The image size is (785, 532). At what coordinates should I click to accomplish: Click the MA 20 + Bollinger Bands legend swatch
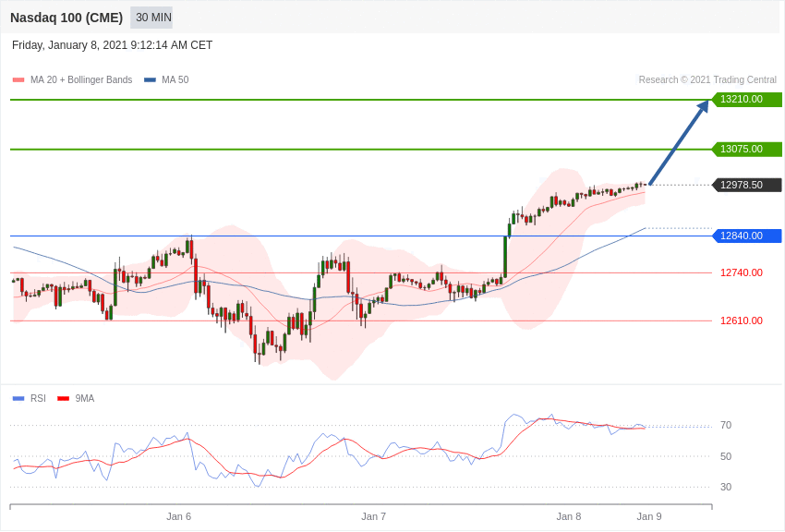[18, 80]
